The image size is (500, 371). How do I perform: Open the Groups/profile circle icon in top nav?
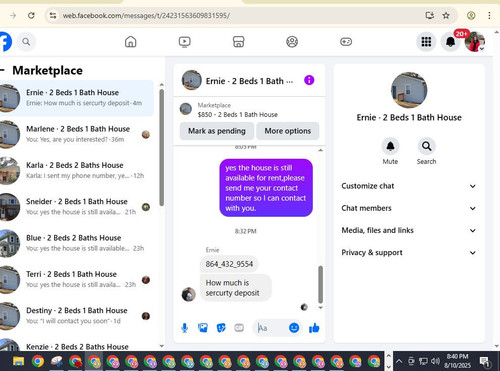pos(292,42)
